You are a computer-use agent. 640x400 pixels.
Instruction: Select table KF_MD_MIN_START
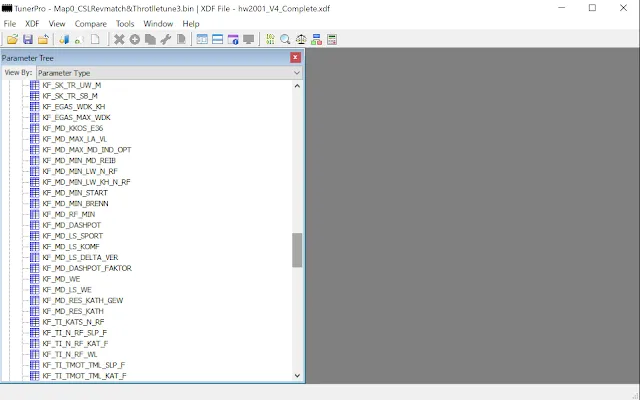(75, 193)
